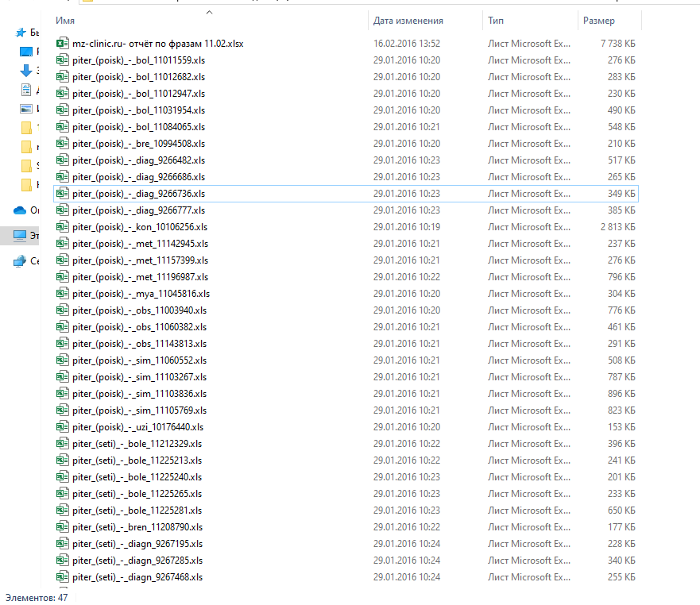Open the Network icon in sidebar
The width and height of the screenshot is (700, 605).
pos(20,261)
